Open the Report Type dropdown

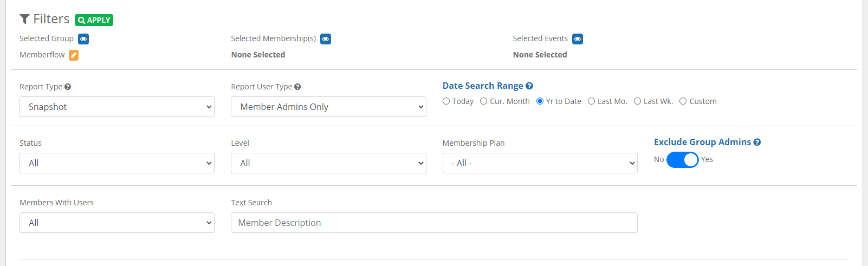pos(117,107)
